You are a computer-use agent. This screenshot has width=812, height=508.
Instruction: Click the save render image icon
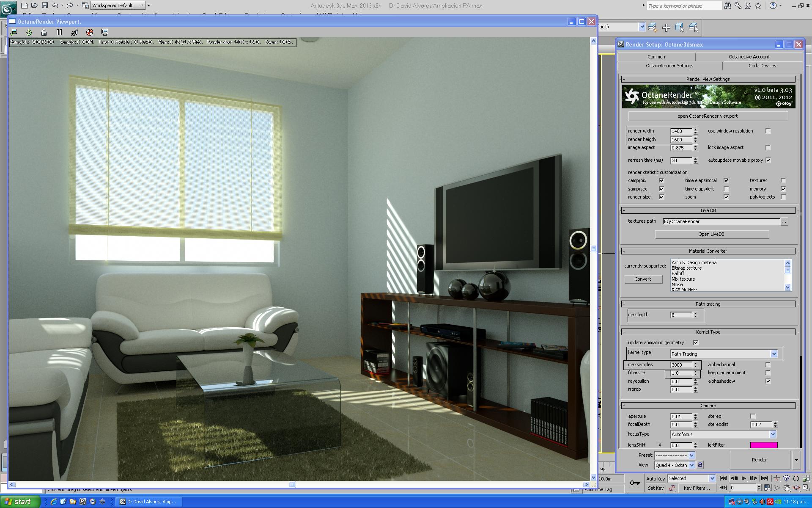click(x=14, y=32)
